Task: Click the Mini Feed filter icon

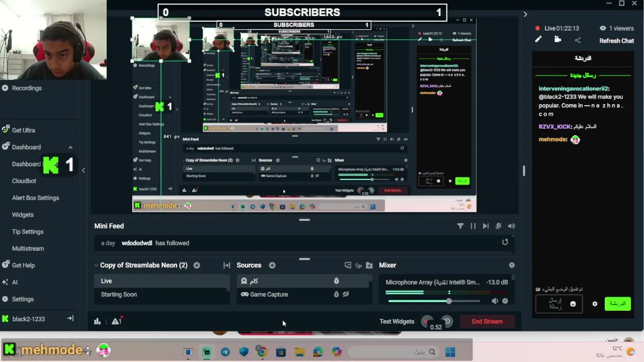Action: pos(460,226)
